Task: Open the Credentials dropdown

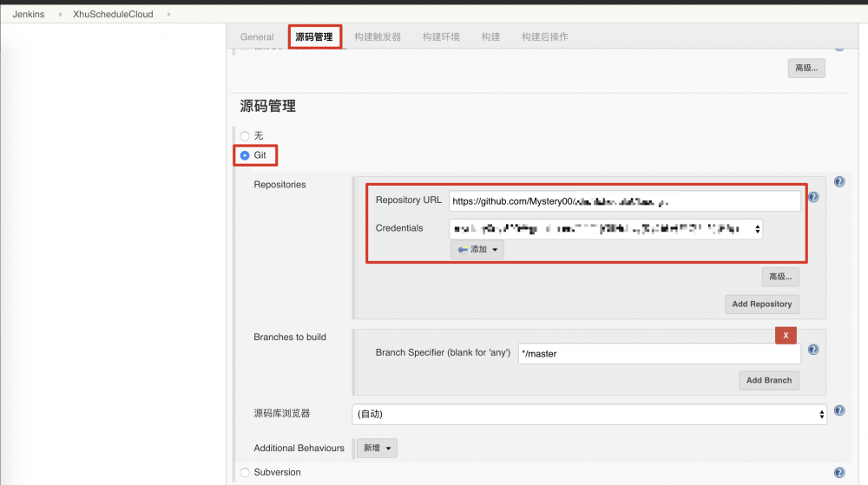Action: point(606,229)
